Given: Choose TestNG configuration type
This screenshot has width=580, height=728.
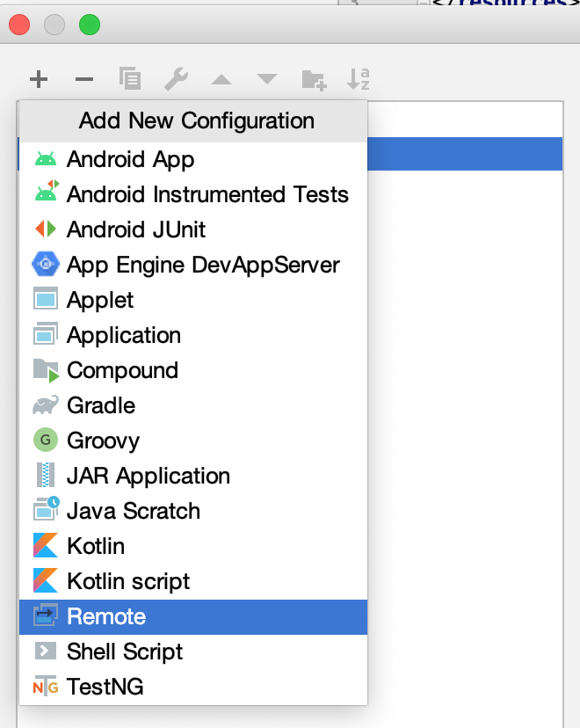Looking at the screenshot, I should (x=193, y=687).
